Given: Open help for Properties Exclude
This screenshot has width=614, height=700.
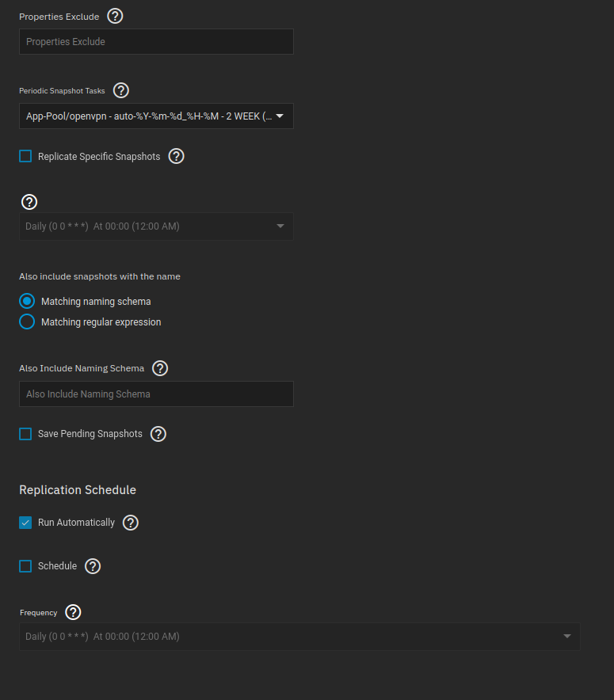Looking at the screenshot, I should click(x=115, y=16).
